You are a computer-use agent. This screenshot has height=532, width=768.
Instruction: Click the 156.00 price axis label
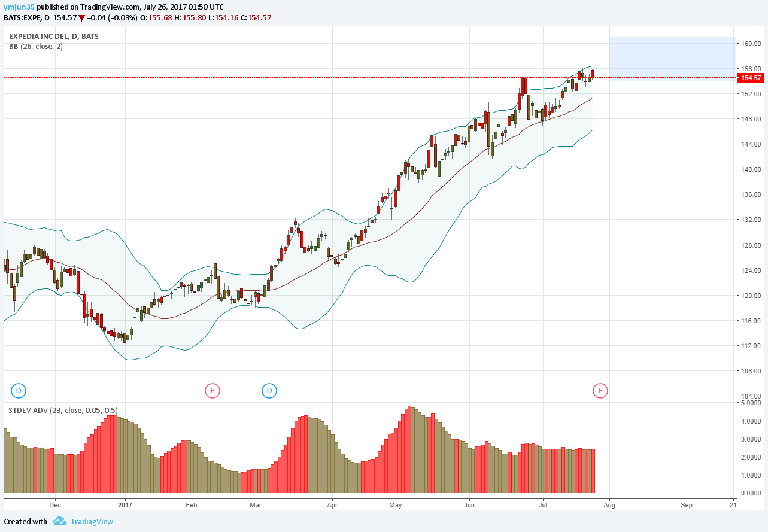(x=752, y=69)
